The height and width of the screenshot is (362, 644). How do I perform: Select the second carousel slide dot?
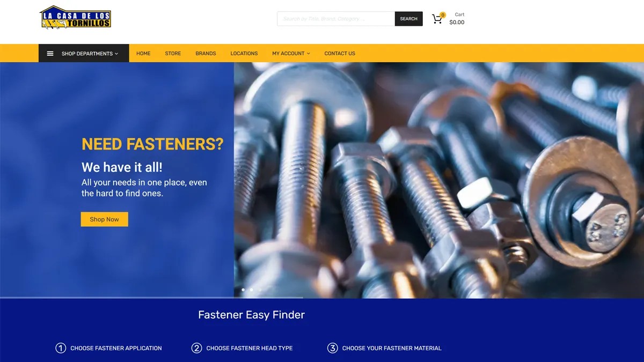coord(251,290)
